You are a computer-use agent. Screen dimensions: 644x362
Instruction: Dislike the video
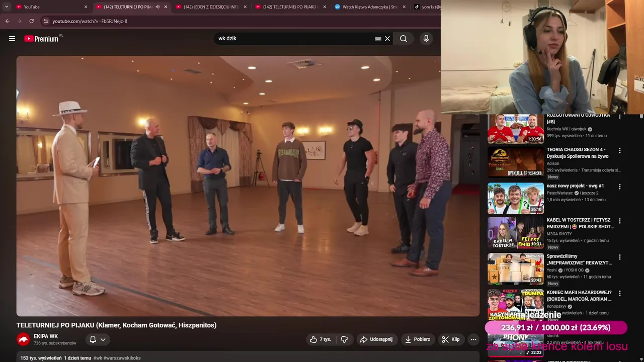344,339
